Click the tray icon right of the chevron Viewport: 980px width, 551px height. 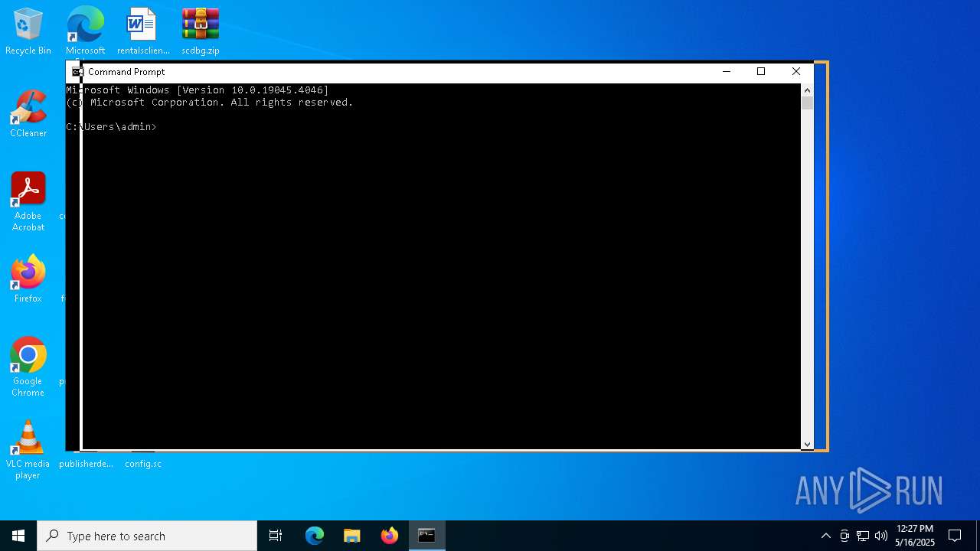pyautogui.click(x=844, y=536)
